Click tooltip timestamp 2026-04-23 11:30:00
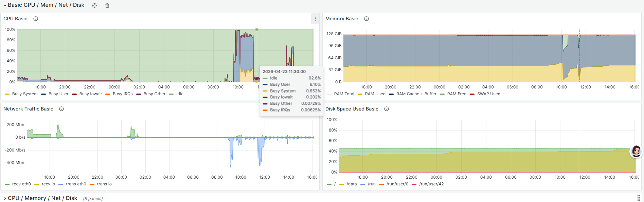Image resolution: width=644 pixels, height=202 pixels. (284, 72)
